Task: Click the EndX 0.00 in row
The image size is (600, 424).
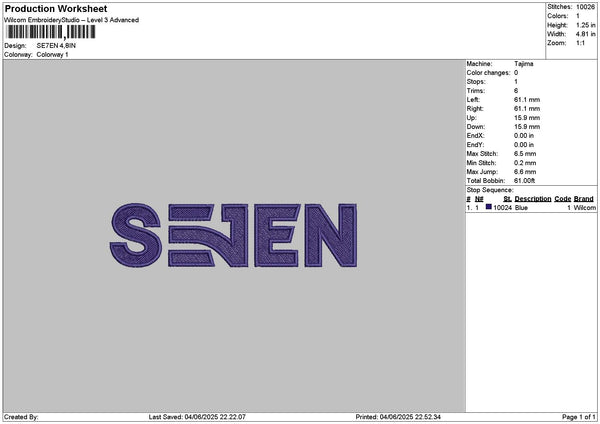Action: click(x=500, y=135)
